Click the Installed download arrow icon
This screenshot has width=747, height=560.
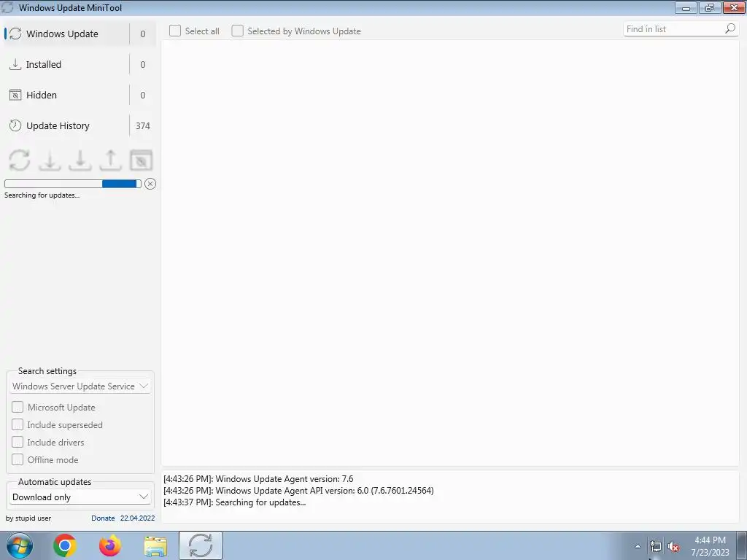tap(15, 64)
